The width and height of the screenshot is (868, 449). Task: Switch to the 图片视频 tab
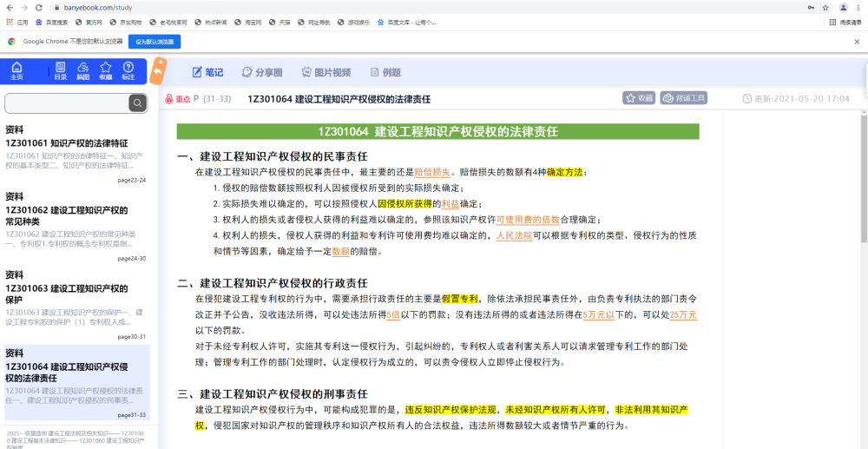(x=326, y=73)
